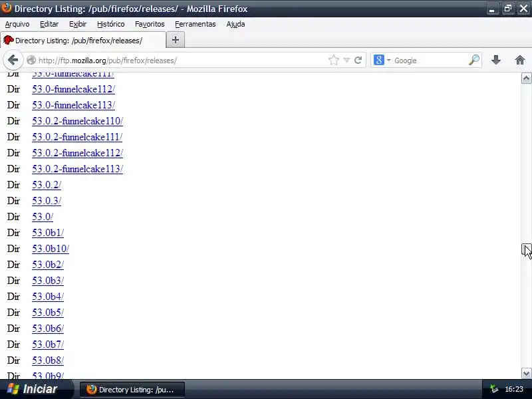The height and width of the screenshot is (399, 532).
Task: Click the vertical scrollbar thumb
Action: click(x=526, y=249)
